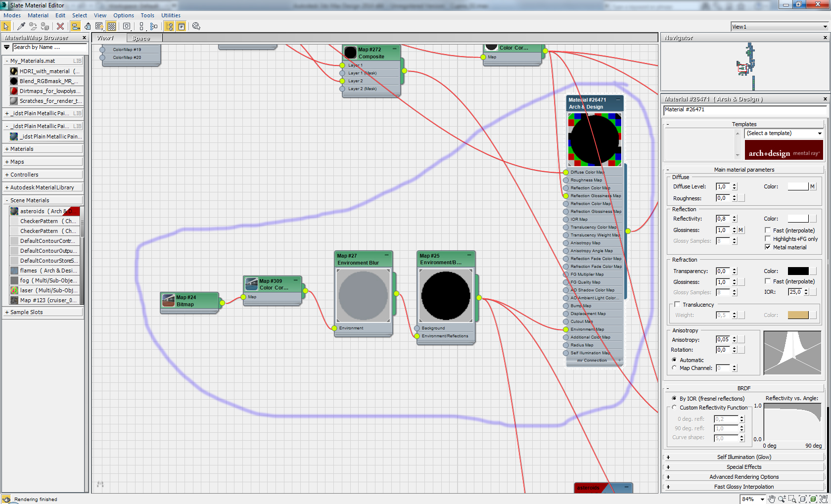Open the Utilities menu
831x504 pixels.
[171, 15]
